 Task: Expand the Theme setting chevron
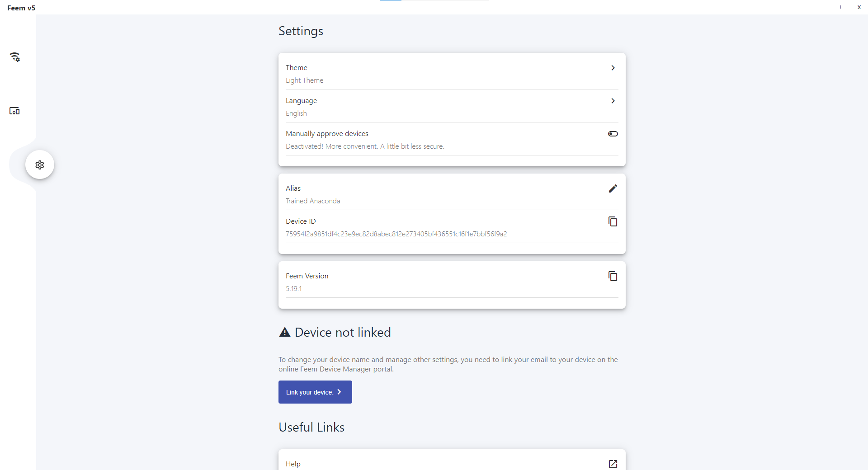pyautogui.click(x=613, y=68)
